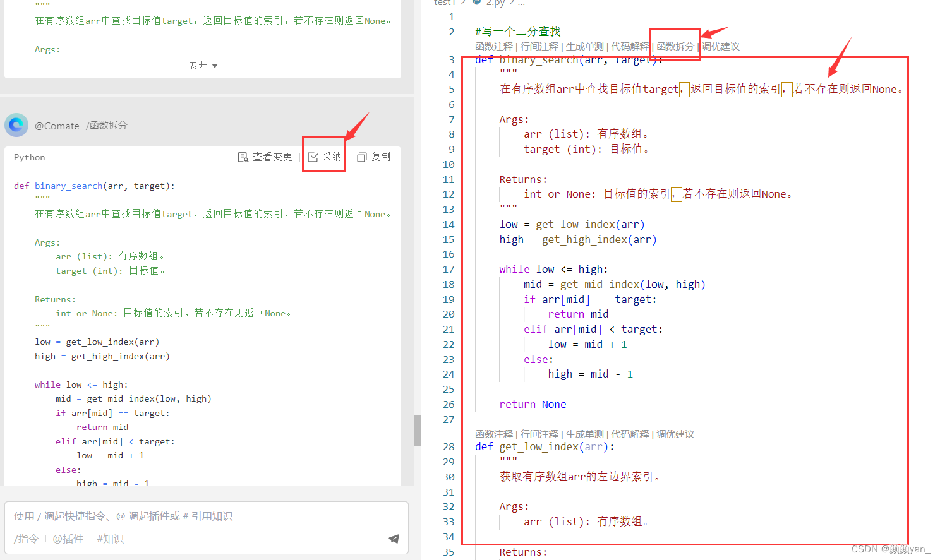This screenshot has height=560, width=940.
Task: Click the comment #写一个二分查找
Action: coord(518,32)
